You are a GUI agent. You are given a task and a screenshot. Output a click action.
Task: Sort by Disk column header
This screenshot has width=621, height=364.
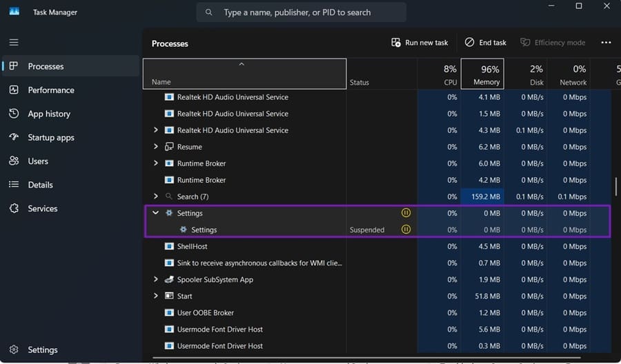[526, 74]
